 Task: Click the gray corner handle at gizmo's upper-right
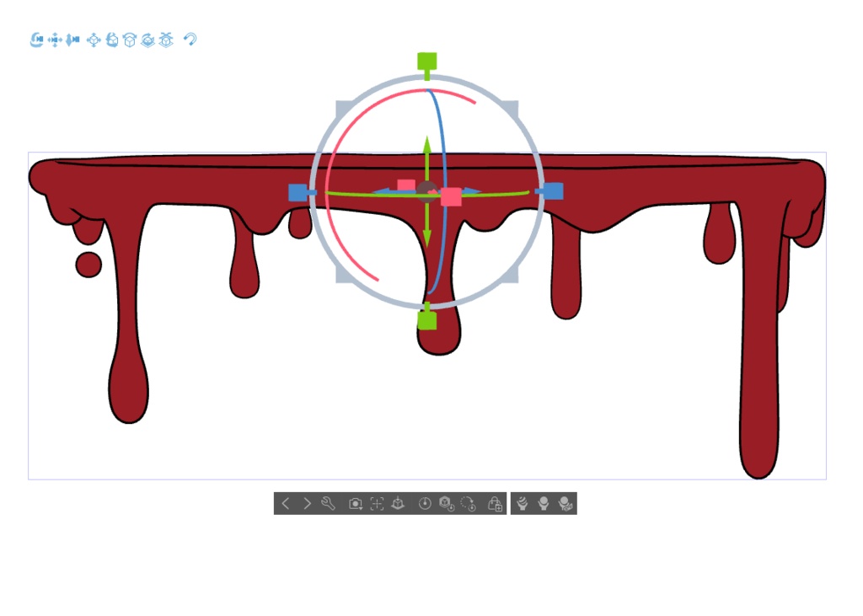pyautogui.click(x=512, y=107)
